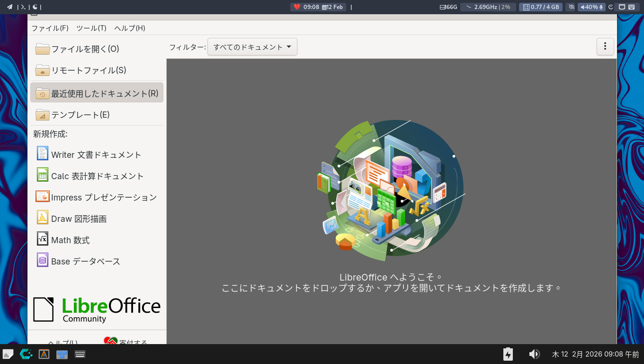This screenshot has height=364, width=644.
Task: Open the Writer 文書ドキュメント icon
Action: [43, 154]
